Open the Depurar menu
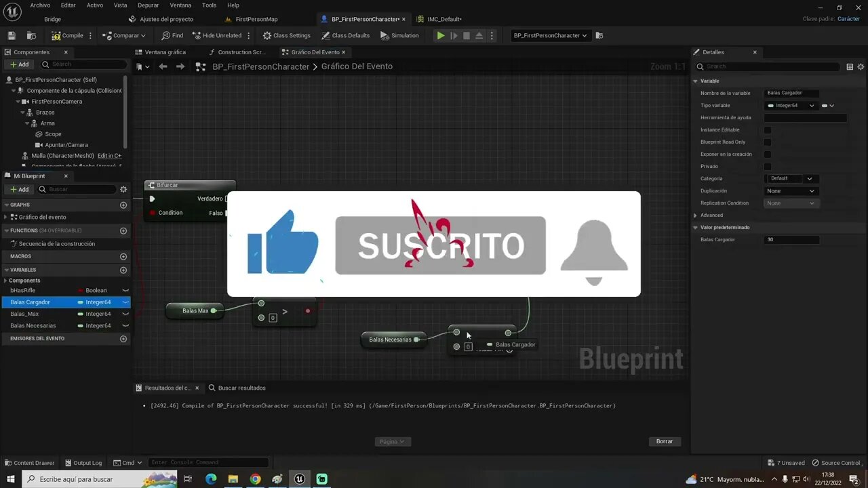This screenshot has height=488, width=868. click(x=148, y=5)
